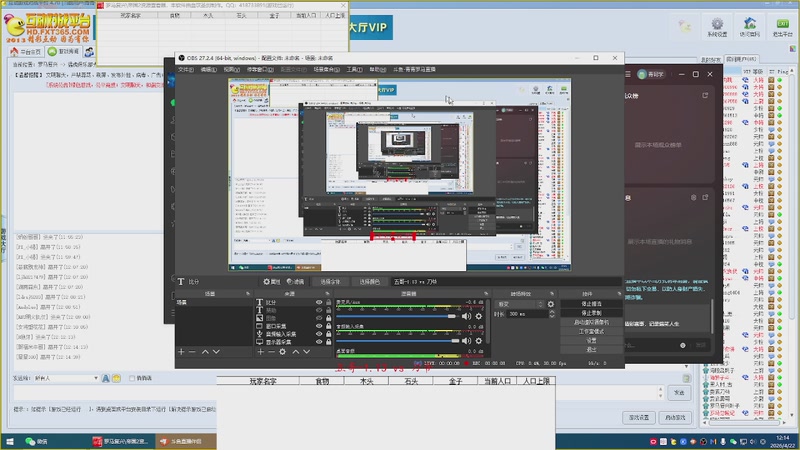Remove selected scene with the minus icon
Screen dimensions: 800x450
point(192,352)
